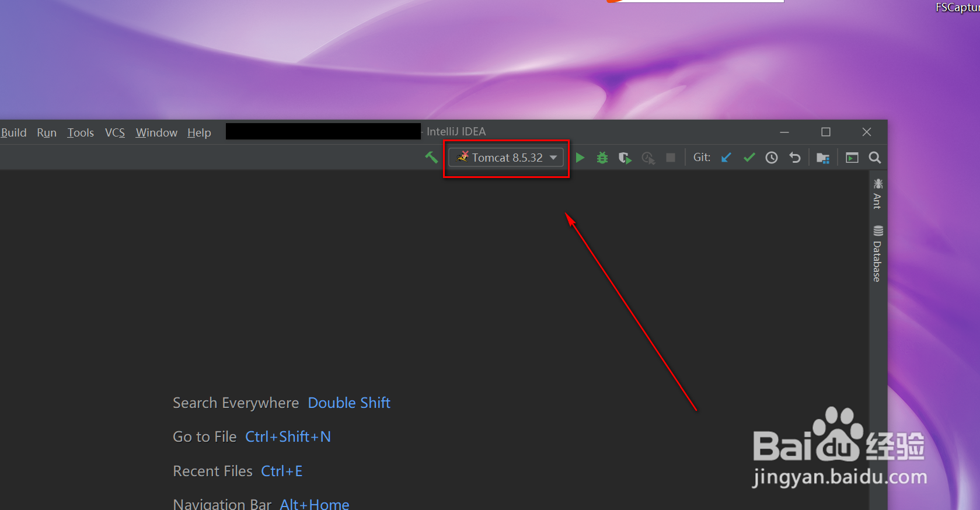Commit changes with the green Git checkmark
The width and height of the screenshot is (980, 510).
(x=749, y=158)
